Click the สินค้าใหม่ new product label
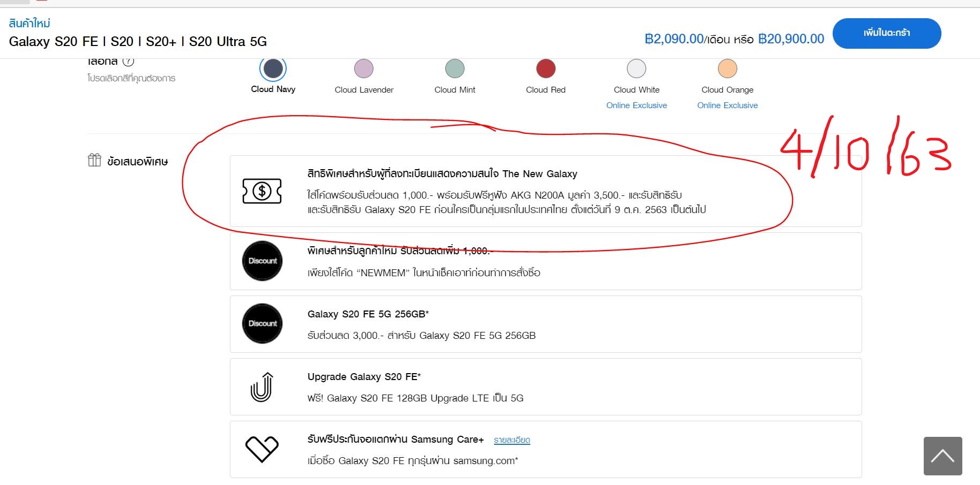980x485 pixels. point(29,23)
